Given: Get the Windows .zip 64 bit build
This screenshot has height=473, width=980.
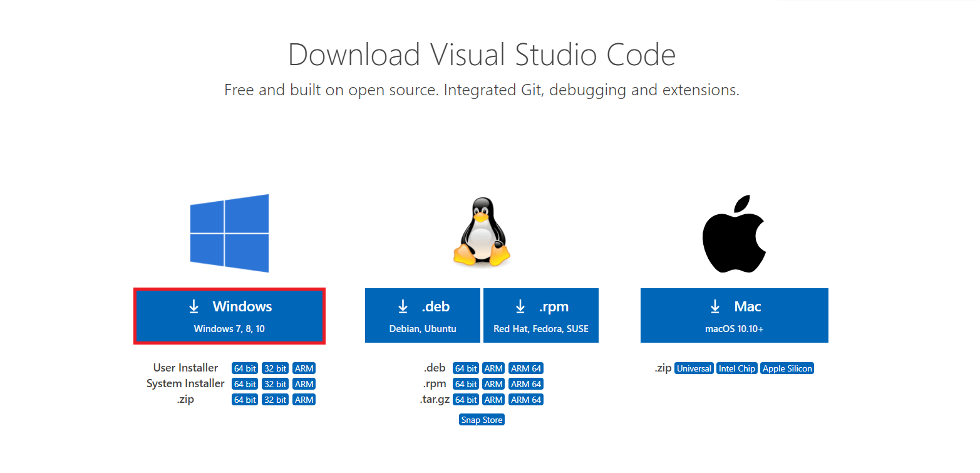Looking at the screenshot, I should tap(245, 400).
